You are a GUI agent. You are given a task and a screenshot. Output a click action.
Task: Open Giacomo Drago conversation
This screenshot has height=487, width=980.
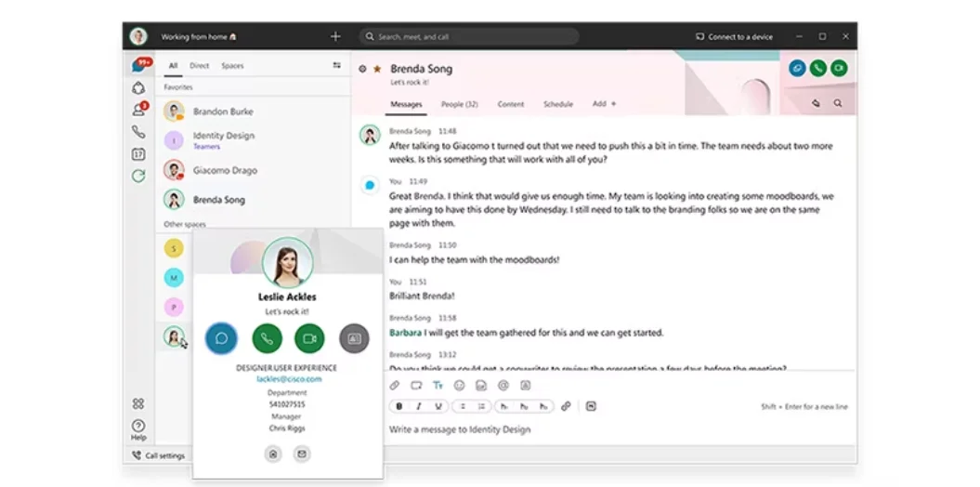point(253,170)
